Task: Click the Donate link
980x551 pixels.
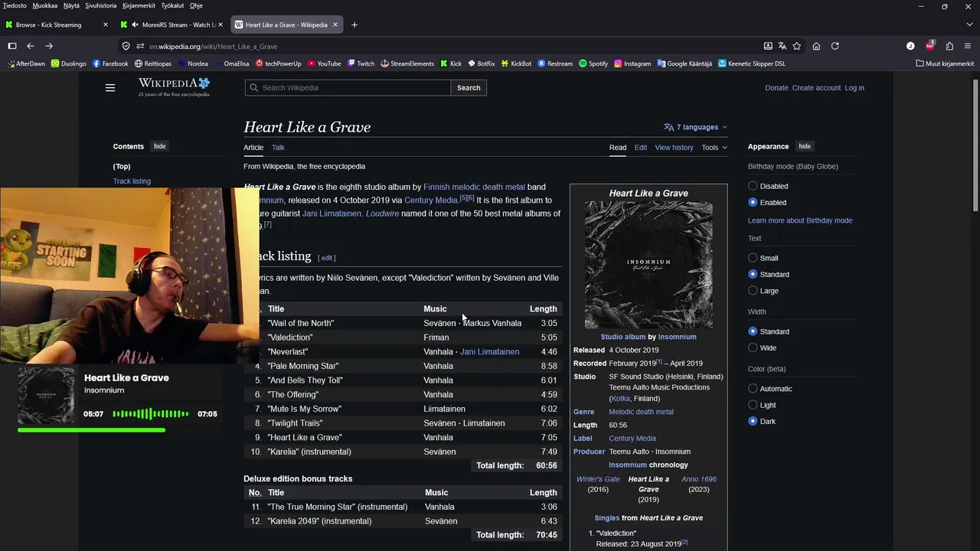Action: click(776, 88)
